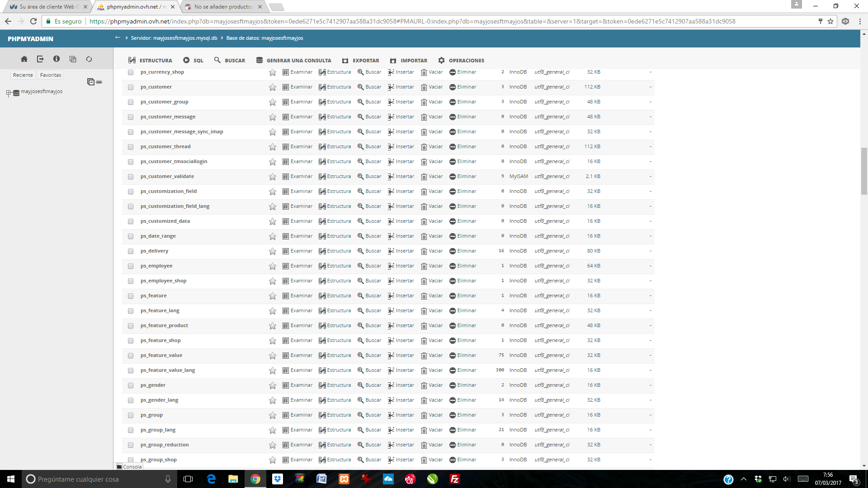Add ps_customer to favorites with star
Image resolution: width=868 pixels, height=488 pixels.
pos(273,87)
